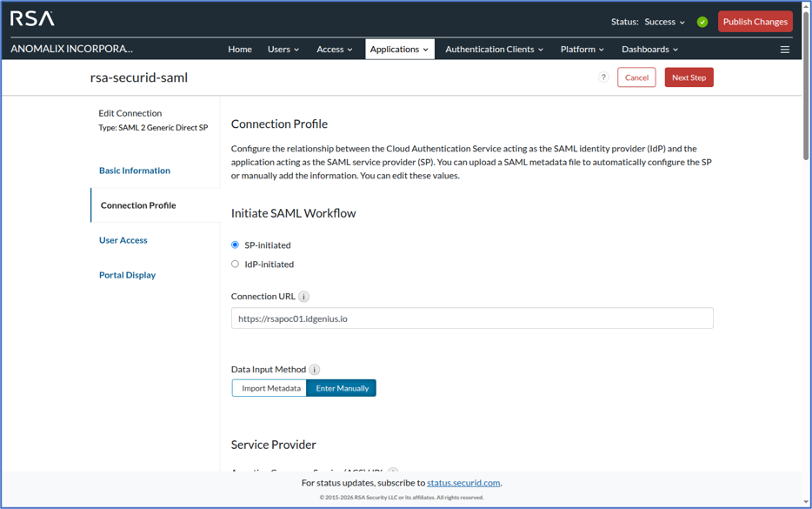Screen dimensions: 812x509
Task: Open the Basic Information step
Action: click(x=135, y=171)
